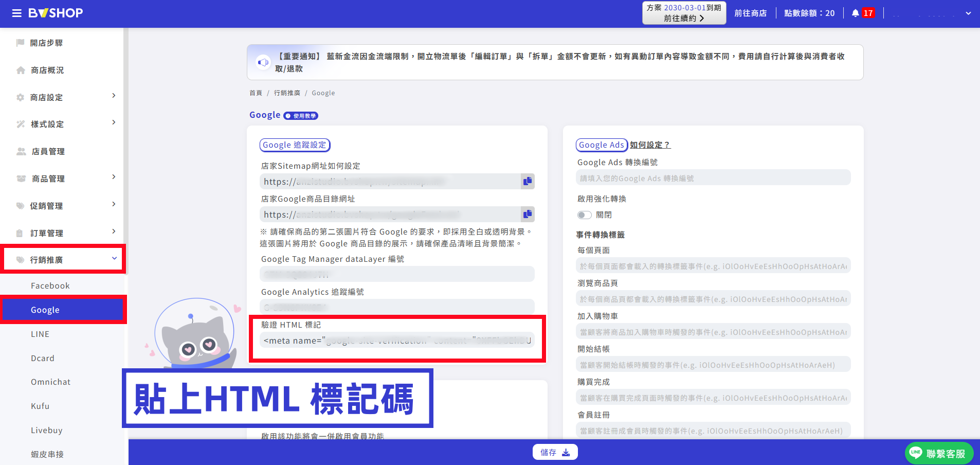The image size is (980, 465).
Task: Expand the 商店設定 submenu arrow
Action: [114, 96]
